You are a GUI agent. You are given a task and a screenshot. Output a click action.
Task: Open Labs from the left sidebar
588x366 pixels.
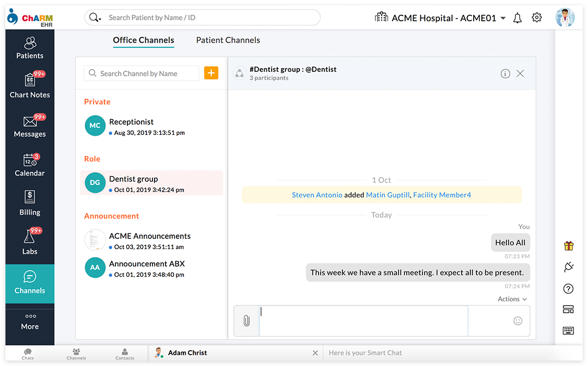(30, 242)
